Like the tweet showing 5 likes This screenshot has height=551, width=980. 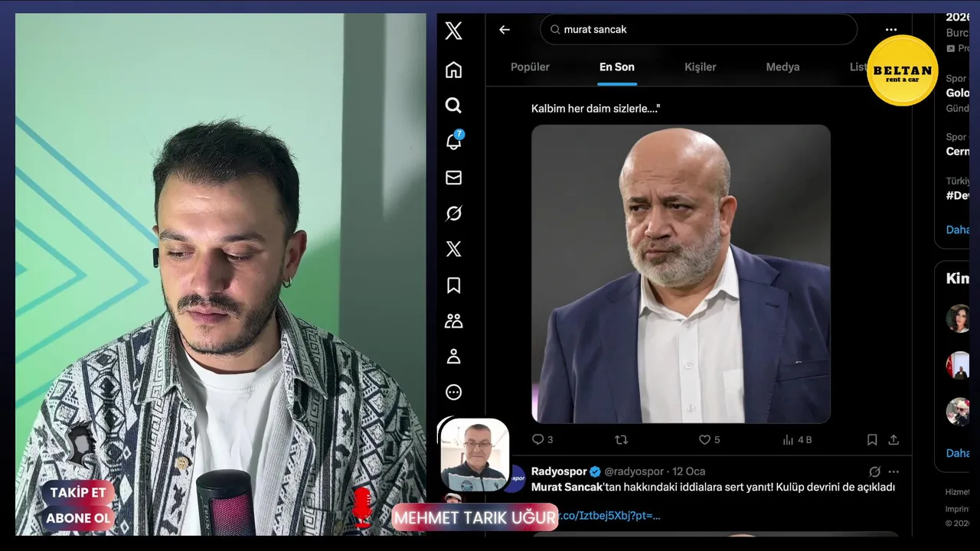(709, 439)
